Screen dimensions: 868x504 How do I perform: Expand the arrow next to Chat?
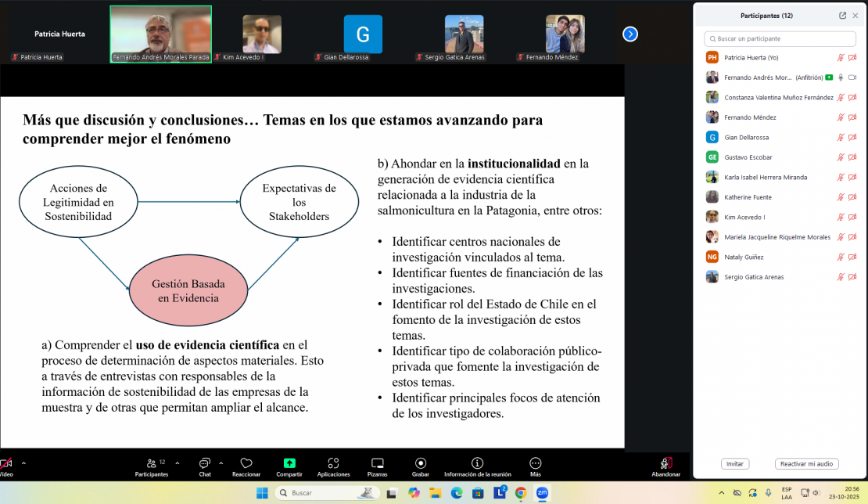[221, 463]
